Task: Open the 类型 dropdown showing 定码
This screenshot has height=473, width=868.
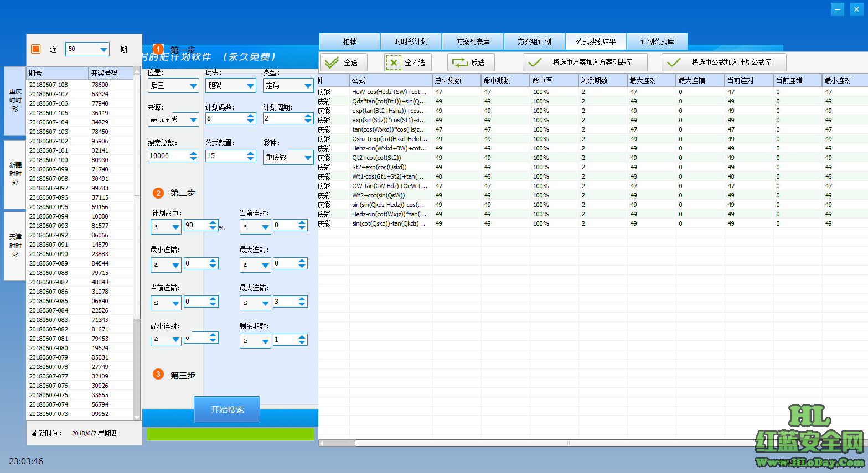Action: point(288,86)
